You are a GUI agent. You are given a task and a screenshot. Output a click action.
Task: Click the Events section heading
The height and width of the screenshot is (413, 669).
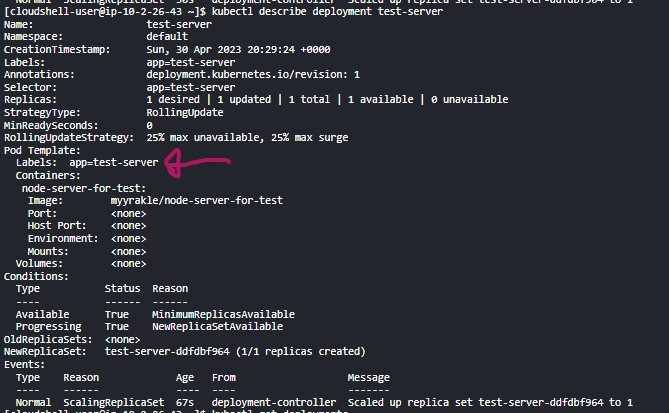[25, 365]
